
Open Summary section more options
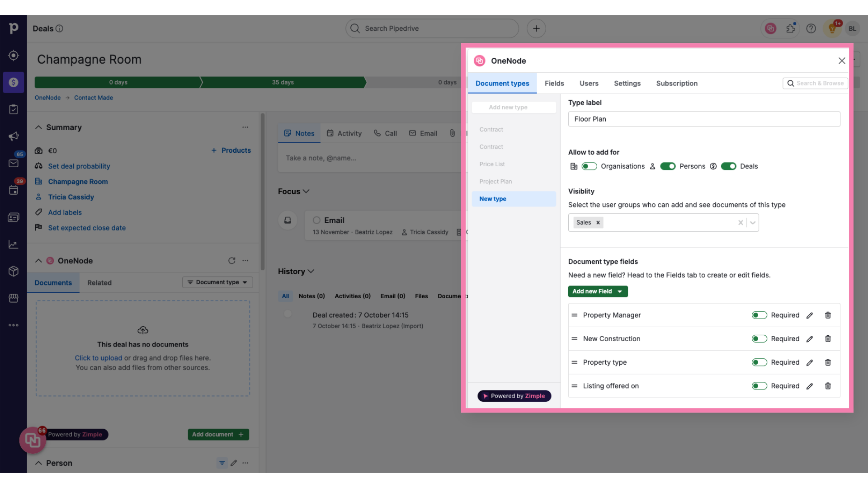[x=245, y=127]
